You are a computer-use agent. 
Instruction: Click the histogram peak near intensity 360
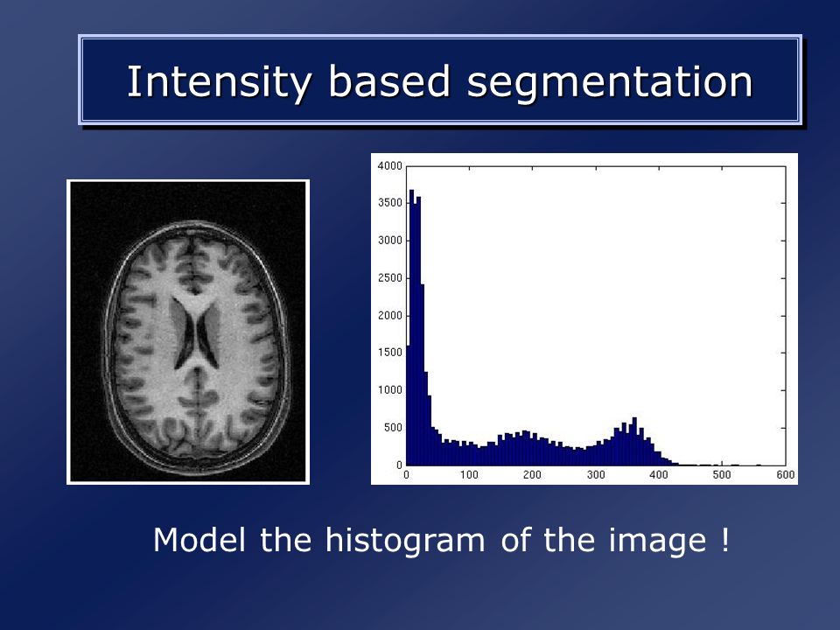click(x=634, y=441)
